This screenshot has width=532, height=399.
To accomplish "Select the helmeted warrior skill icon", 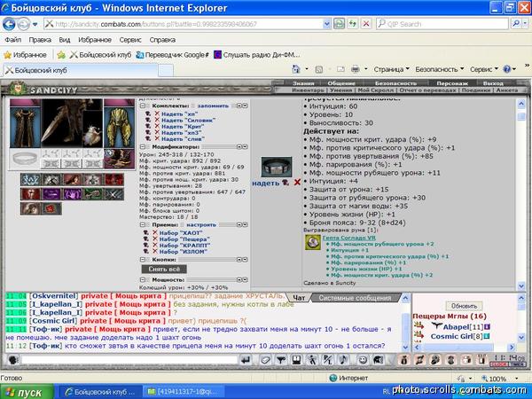I will 30,208.
